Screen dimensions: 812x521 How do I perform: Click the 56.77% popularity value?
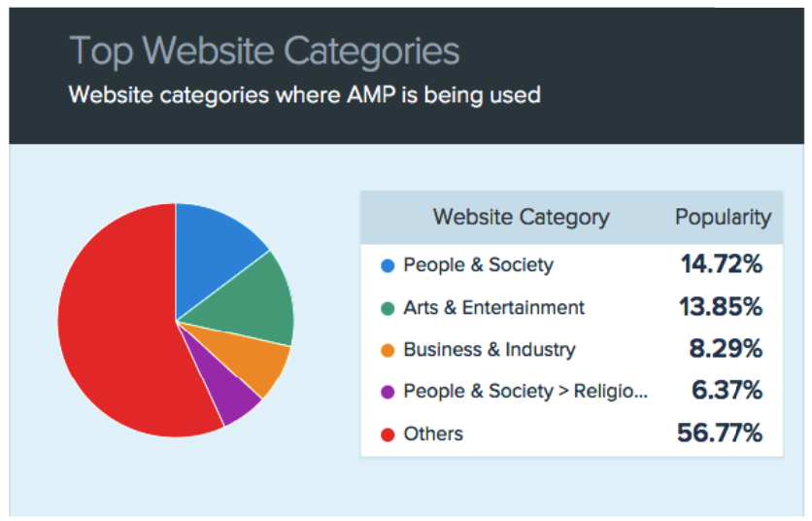coord(720,433)
